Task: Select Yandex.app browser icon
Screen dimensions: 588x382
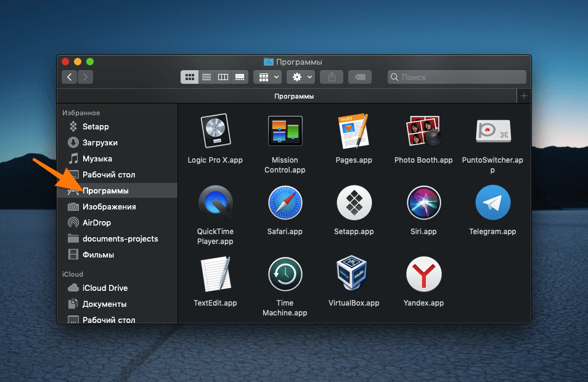Action: 423,274
